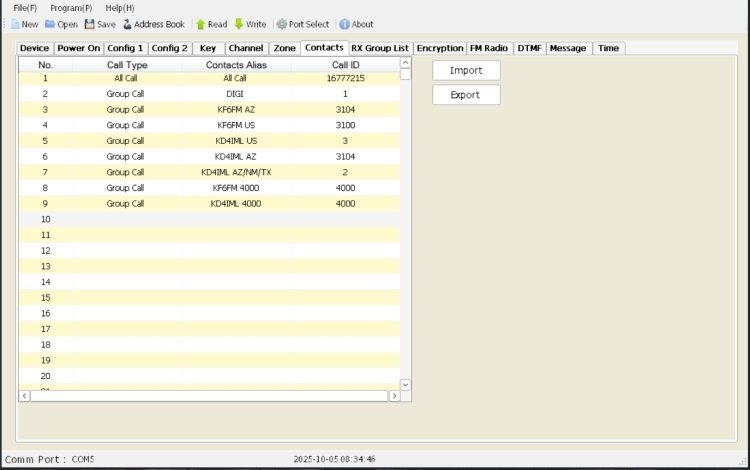Switch to the RX Group List tab
750x470 pixels.
pyautogui.click(x=380, y=48)
